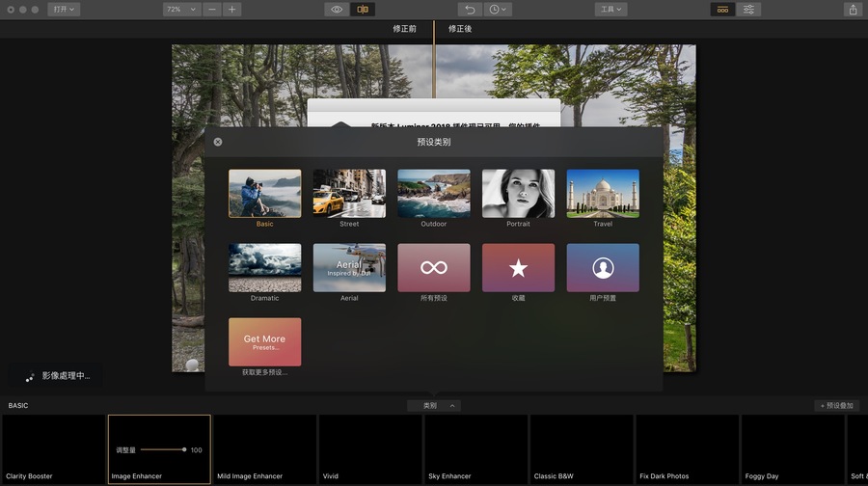868x486 pixels.
Task: Zoom out with the minus button
Action: point(212,10)
